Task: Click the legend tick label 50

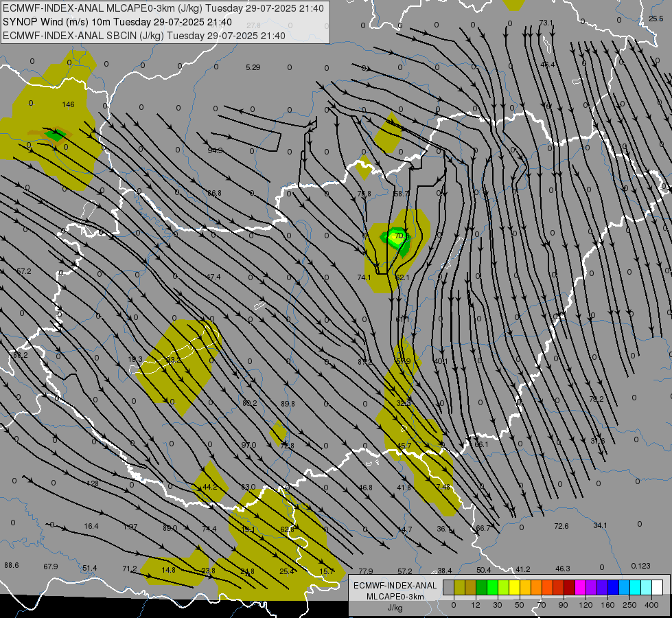Action: pyautogui.click(x=520, y=605)
